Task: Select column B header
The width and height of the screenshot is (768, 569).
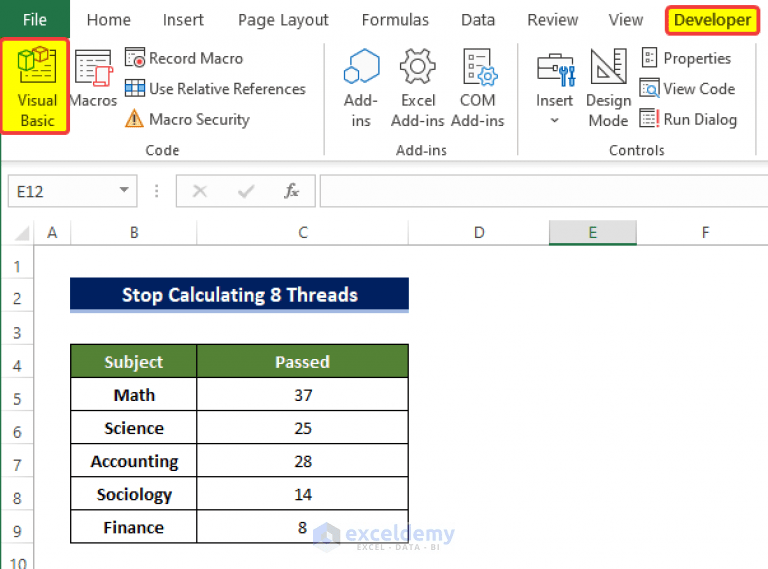Action: coord(134,233)
